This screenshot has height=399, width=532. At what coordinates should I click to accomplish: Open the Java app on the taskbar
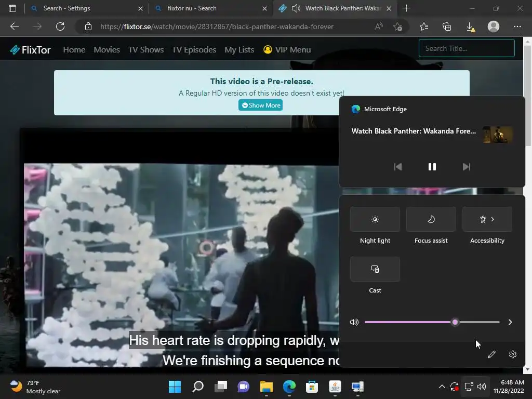click(335, 387)
